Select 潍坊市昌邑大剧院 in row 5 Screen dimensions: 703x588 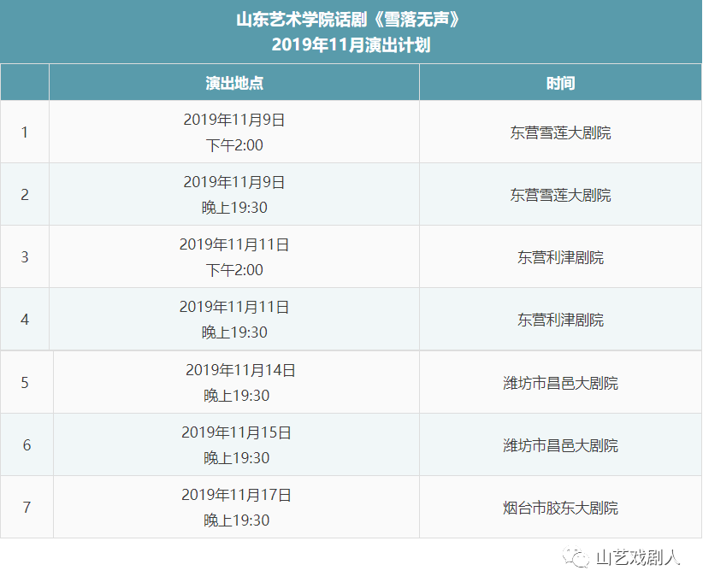pos(560,383)
